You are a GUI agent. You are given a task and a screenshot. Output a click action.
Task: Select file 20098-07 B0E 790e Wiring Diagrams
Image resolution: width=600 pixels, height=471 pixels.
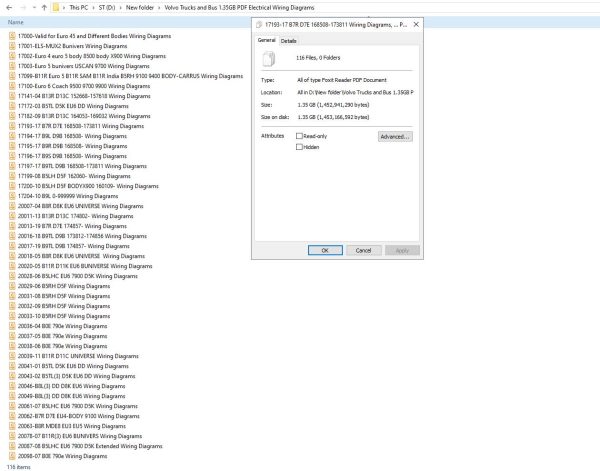[x=62, y=456]
